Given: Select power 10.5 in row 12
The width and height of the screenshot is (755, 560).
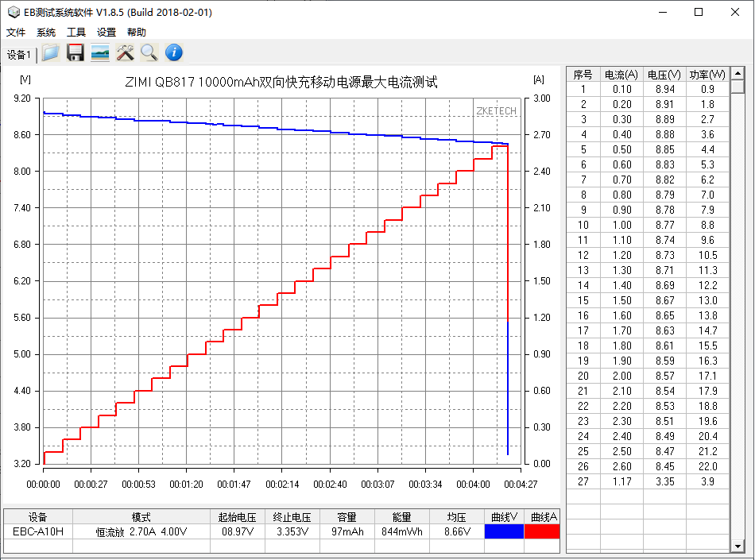Looking at the screenshot, I should coord(707,256).
